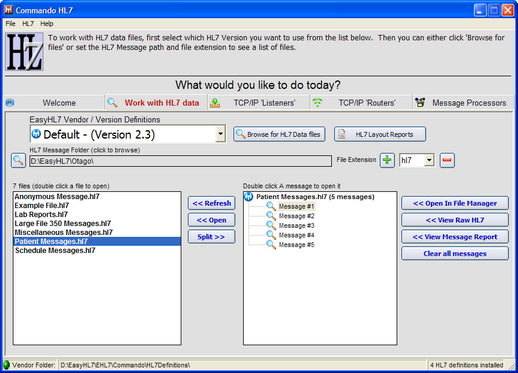Viewport: 518px width, 373px height.
Task: Click the Split >> button
Action: pyautogui.click(x=212, y=237)
